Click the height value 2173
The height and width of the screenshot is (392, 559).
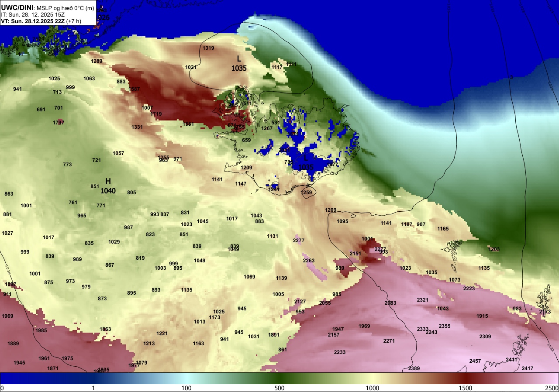[545, 312]
